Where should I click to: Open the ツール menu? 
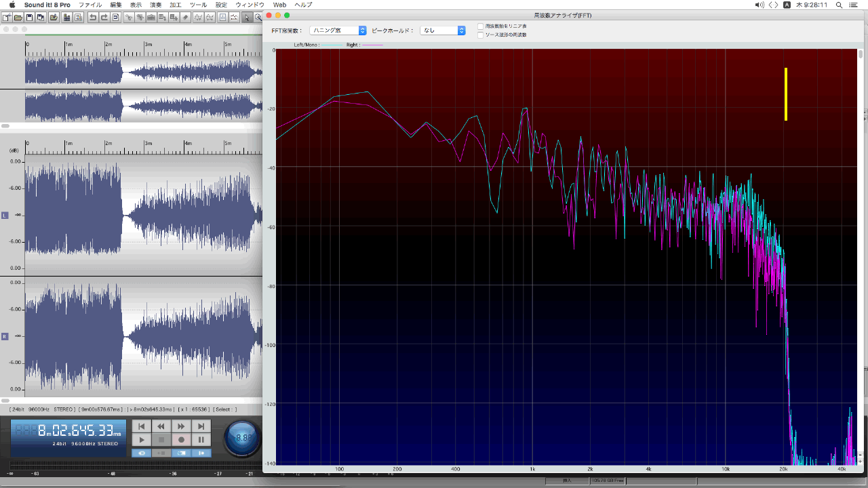(x=198, y=5)
